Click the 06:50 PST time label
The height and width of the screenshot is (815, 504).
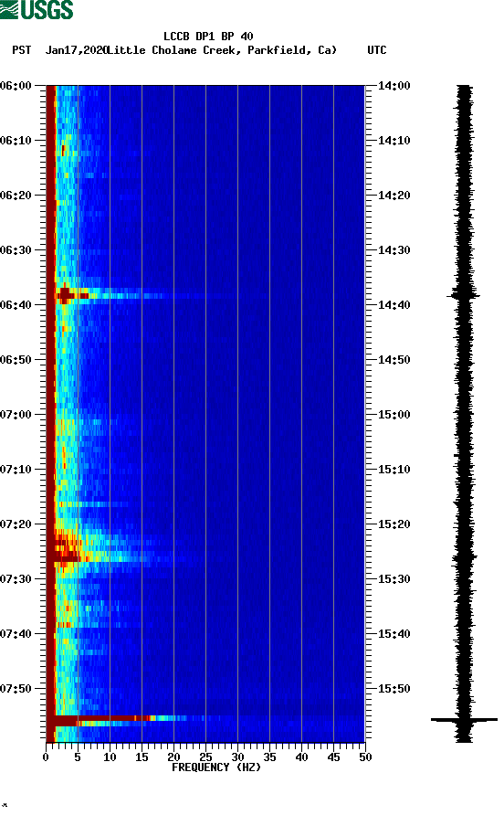(16, 360)
